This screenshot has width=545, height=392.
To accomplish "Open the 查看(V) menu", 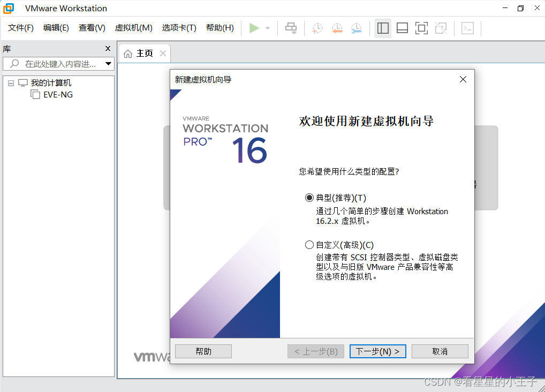I will pos(92,28).
